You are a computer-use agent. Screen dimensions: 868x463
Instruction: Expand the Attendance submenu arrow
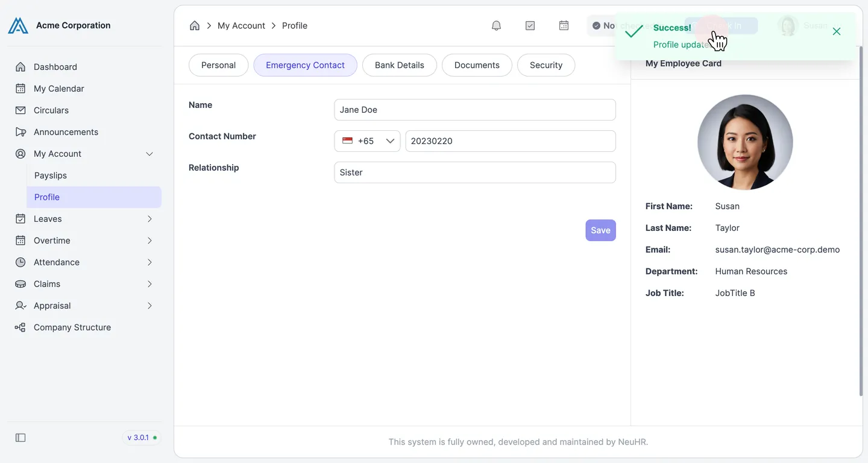(x=149, y=262)
